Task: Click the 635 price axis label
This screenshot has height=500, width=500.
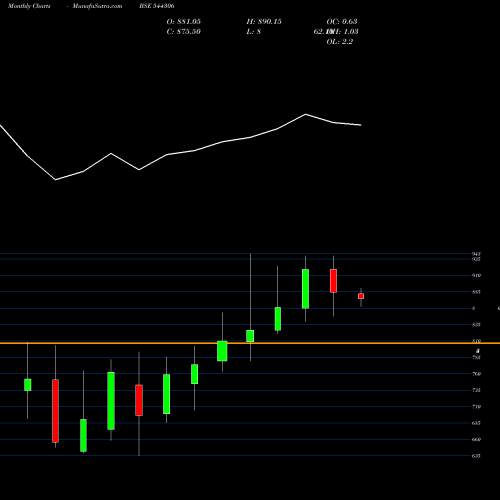Action: pyautogui.click(x=476, y=456)
